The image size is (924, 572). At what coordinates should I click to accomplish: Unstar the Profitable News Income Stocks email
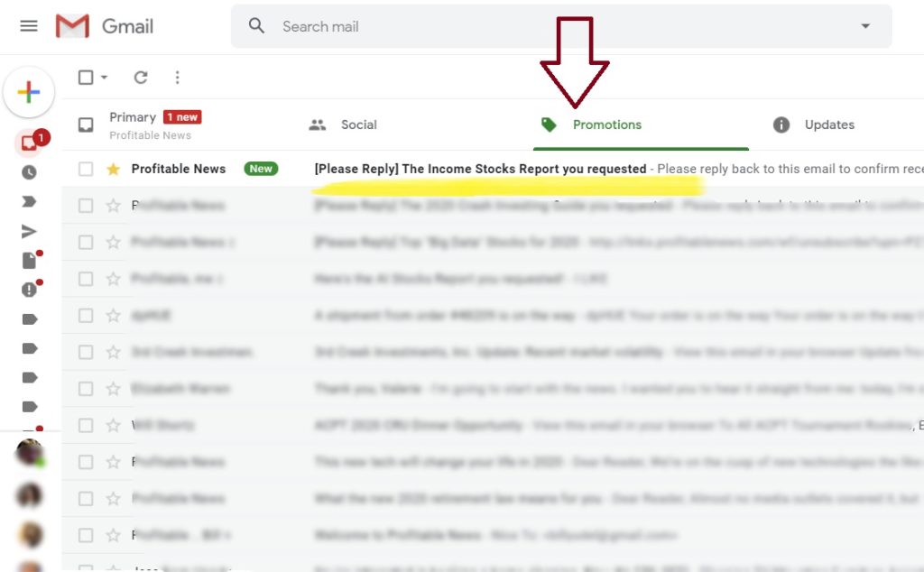[x=113, y=169]
